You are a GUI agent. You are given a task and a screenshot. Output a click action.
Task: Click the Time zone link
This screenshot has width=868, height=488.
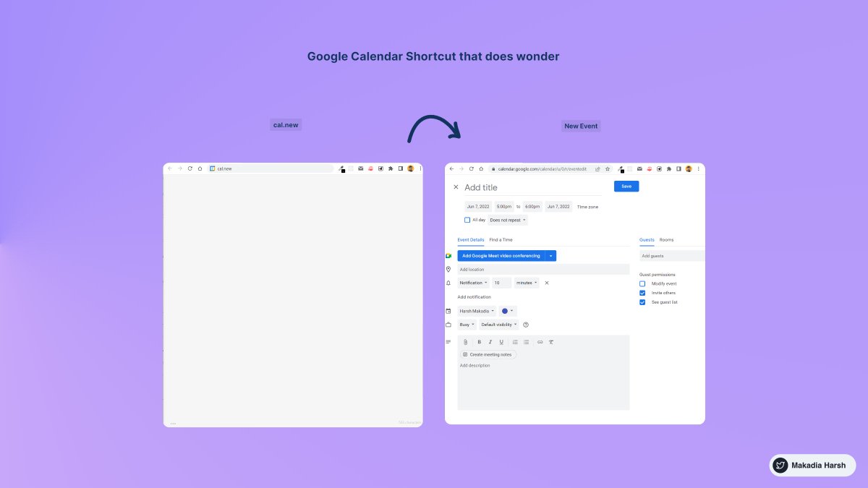tap(587, 207)
